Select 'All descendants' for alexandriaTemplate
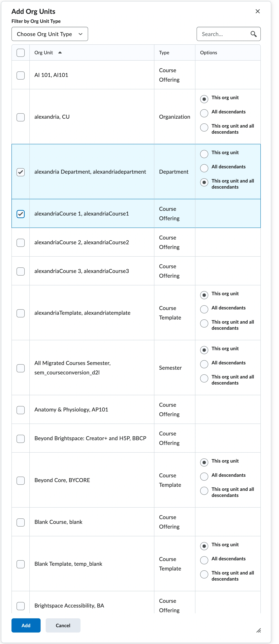This screenshot has width=279, height=644. 204,309
